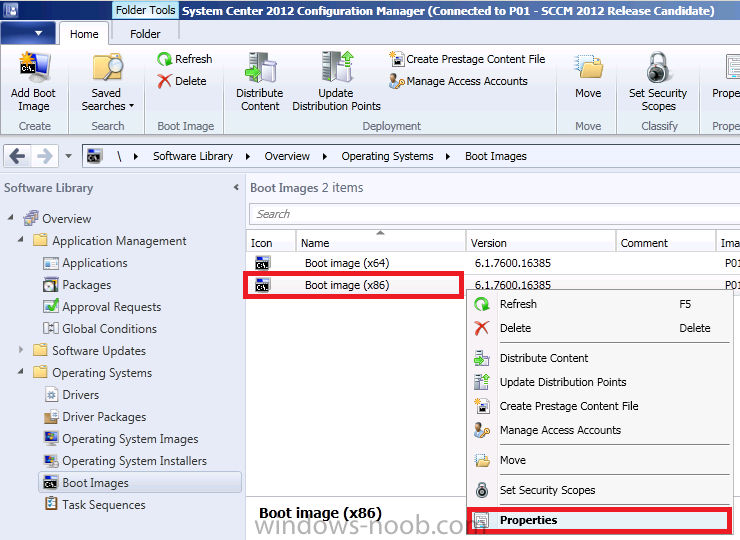Screen dimensions: 740x540
Task: Click the Folder Tools contextual tab header
Action: (145, 10)
